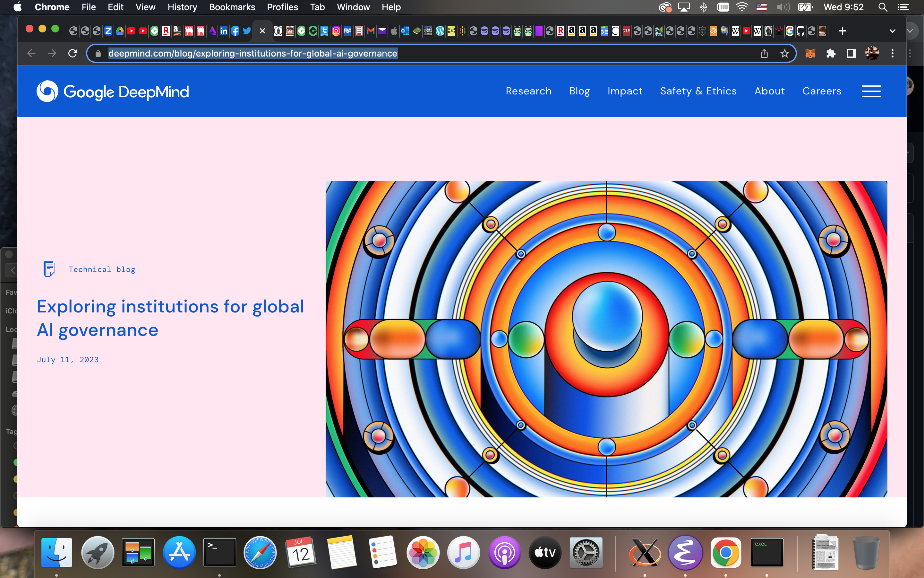This screenshot has height=578, width=924.
Task: Bookmark this page with the star icon
Action: point(785,54)
